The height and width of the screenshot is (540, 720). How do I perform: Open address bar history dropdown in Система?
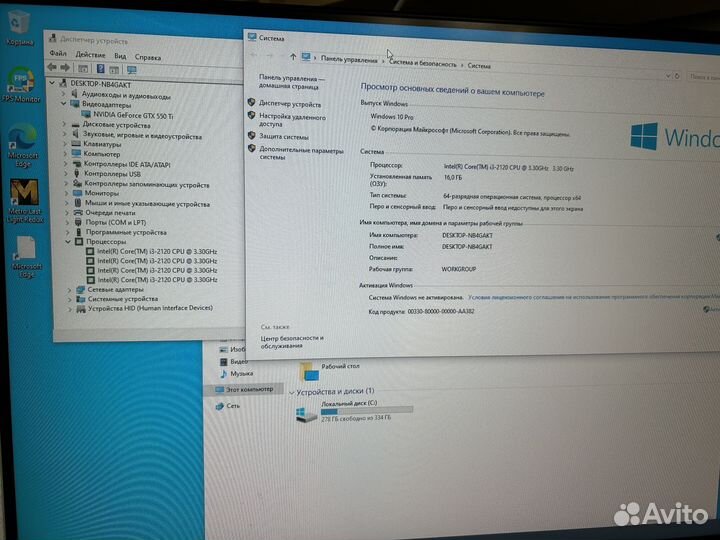[668, 75]
